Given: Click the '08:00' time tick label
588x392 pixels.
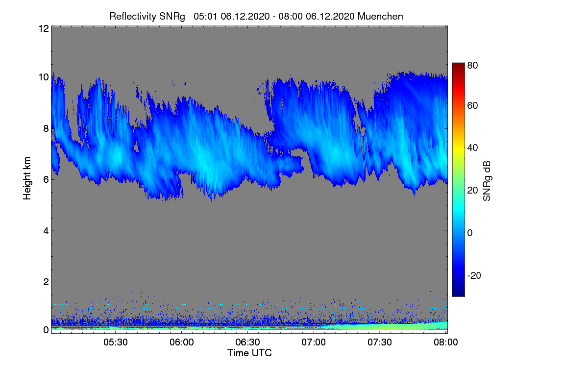Looking at the screenshot, I should (x=446, y=343).
